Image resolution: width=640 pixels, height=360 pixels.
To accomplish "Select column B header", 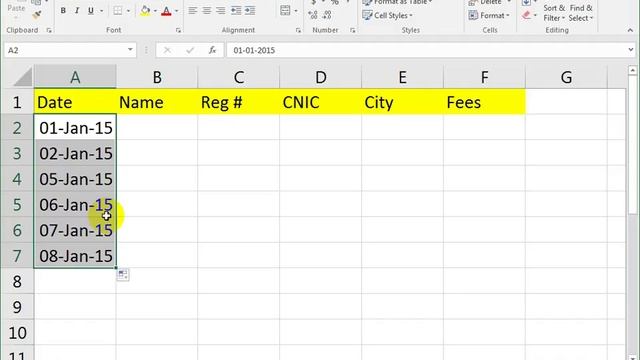I will click(x=157, y=77).
